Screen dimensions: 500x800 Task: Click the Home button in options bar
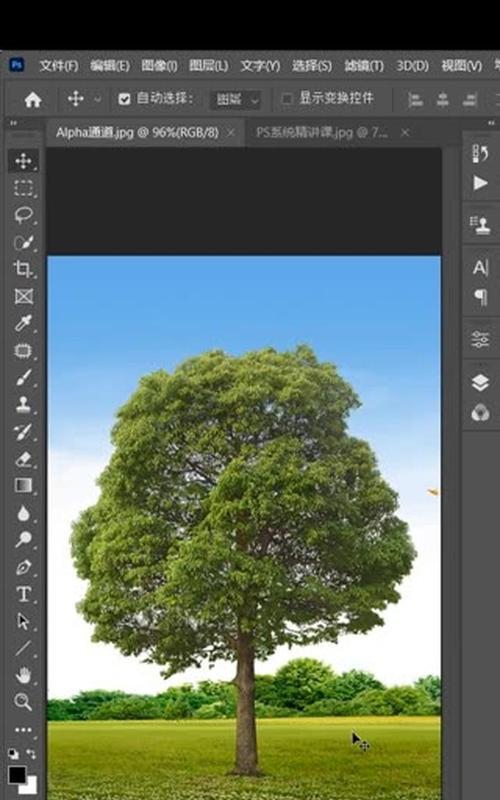click(x=33, y=99)
